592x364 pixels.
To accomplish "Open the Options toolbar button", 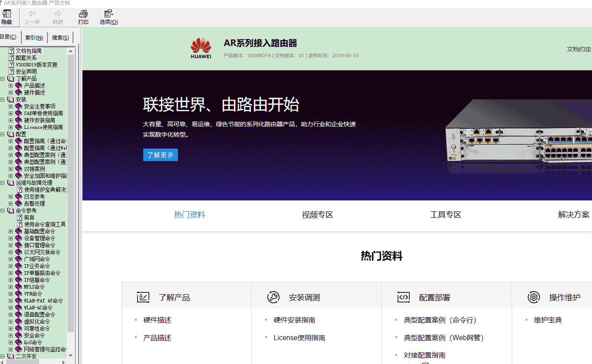I will click(109, 17).
